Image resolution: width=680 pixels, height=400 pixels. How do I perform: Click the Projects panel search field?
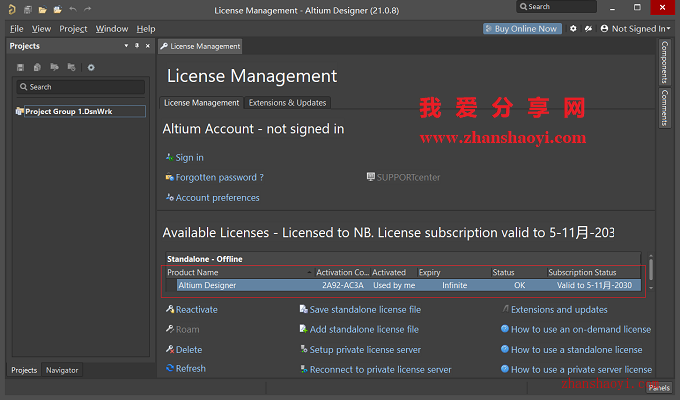[81, 87]
